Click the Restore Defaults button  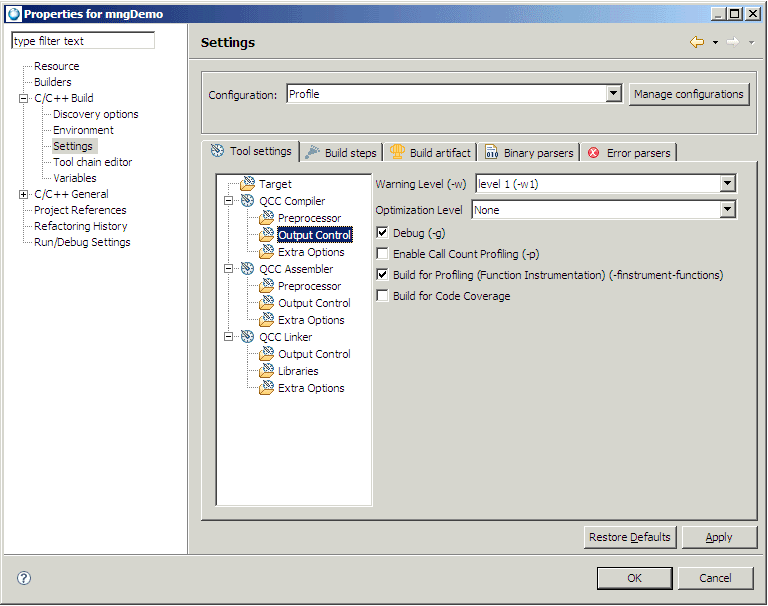coord(629,537)
